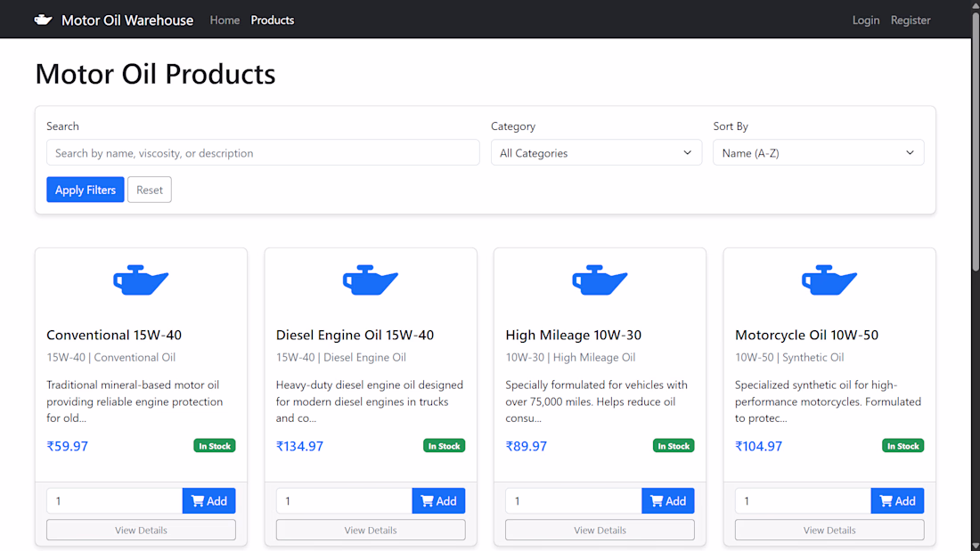
Task: Click quantity field for Motorcycle Oil 10W-50
Action: (x=803, y=500)
